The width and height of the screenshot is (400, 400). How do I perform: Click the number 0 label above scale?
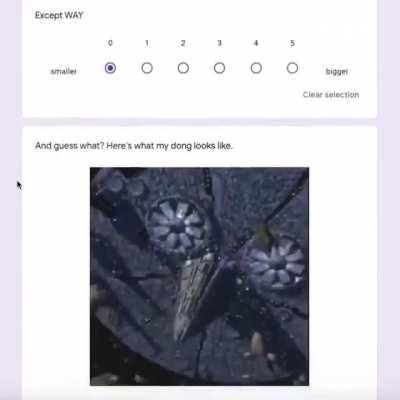click(x=110, y=43)
